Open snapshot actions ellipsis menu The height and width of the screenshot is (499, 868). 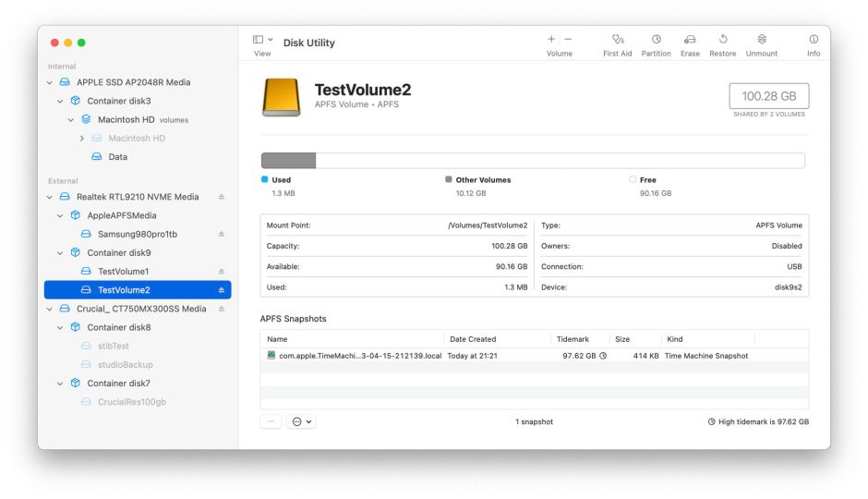pyautogui.click(x=301, y=421)
